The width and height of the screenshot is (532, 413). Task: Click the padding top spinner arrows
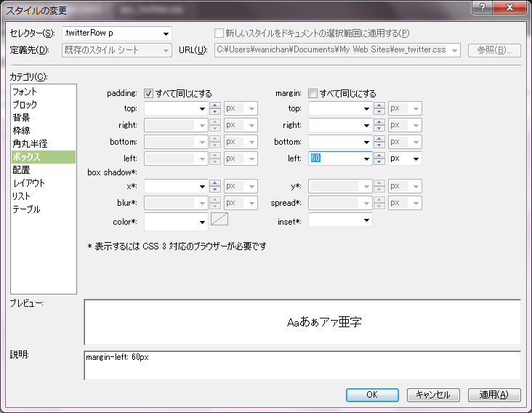coord(215,108)
